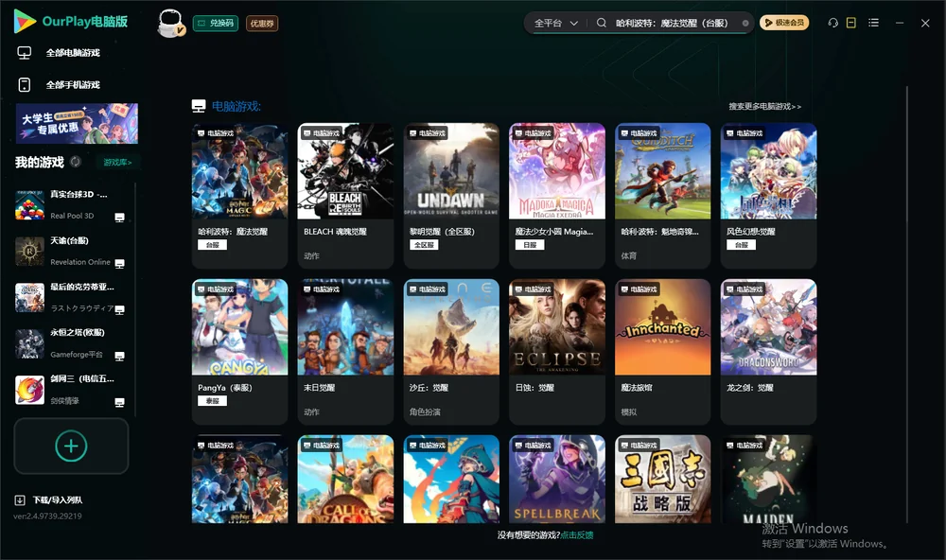Open BLEACH 魂魄觉醒 game card

pyautogui.click(x=345, y=196)
